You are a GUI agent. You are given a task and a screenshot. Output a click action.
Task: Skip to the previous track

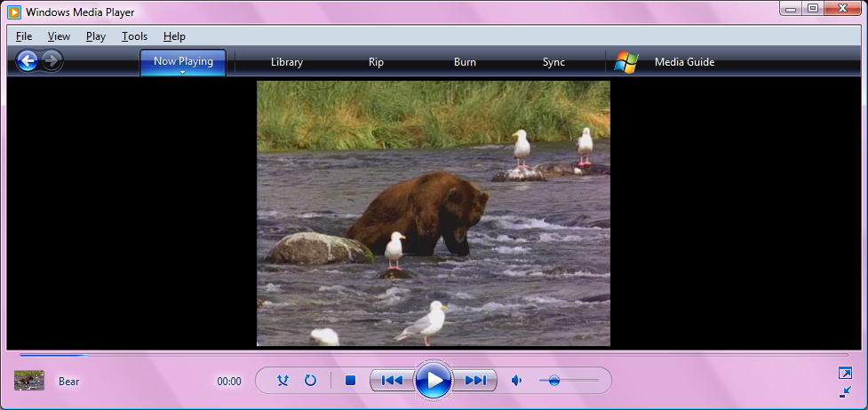tap(391, 381)
